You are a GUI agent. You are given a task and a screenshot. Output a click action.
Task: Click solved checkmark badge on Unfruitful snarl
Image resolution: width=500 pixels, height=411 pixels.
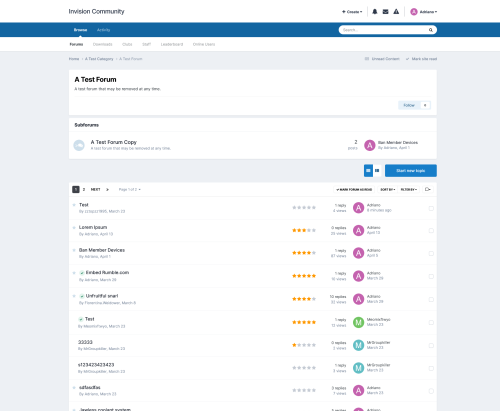pyautogui.click(x=82, y=296)
